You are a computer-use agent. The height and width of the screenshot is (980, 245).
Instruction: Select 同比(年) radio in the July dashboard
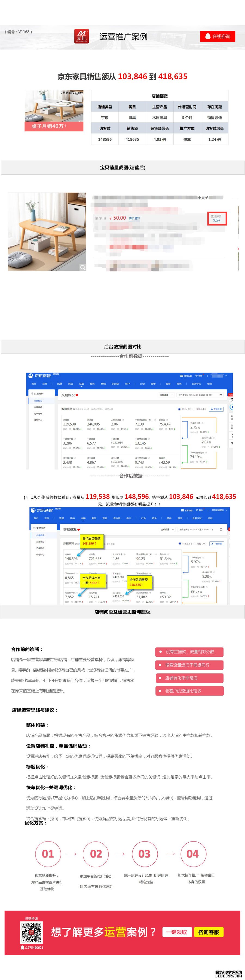[195, 544]
